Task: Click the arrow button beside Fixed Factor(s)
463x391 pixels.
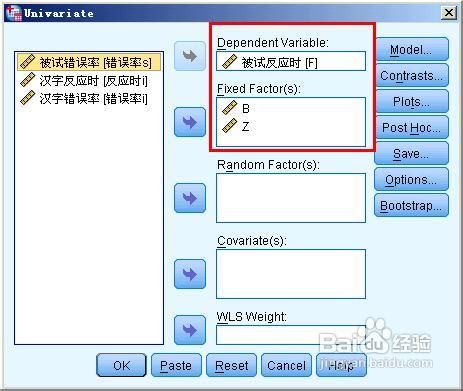Action: point(190,122)
